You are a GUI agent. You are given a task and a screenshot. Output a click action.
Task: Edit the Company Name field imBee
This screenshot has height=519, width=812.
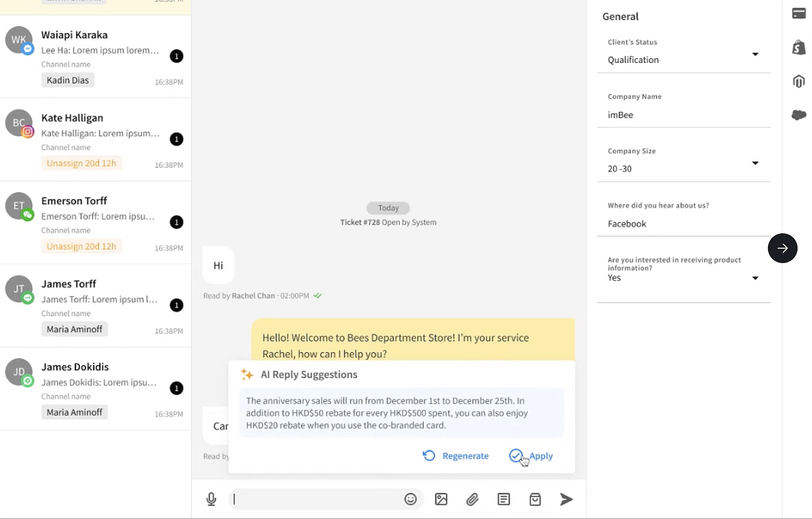[x=684, y=115]
